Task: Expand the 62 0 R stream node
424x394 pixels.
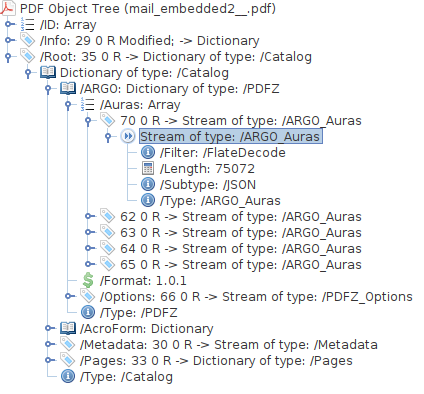Action: tap(89, 216)
